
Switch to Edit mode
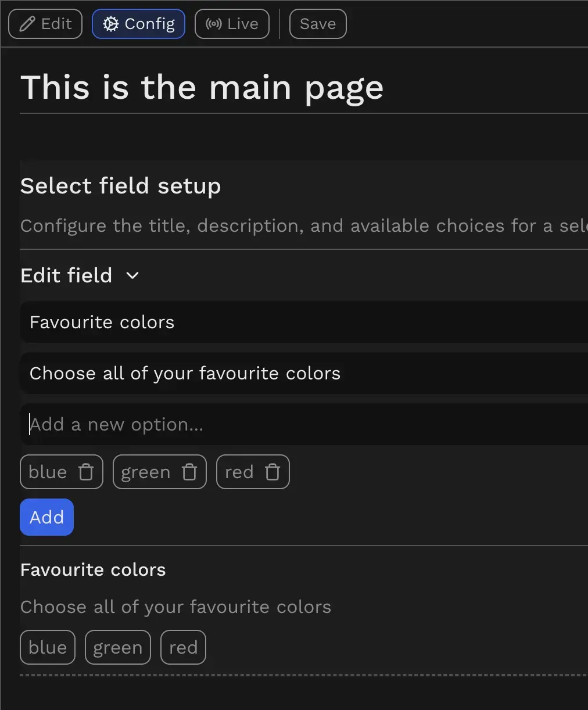(45, 23)
